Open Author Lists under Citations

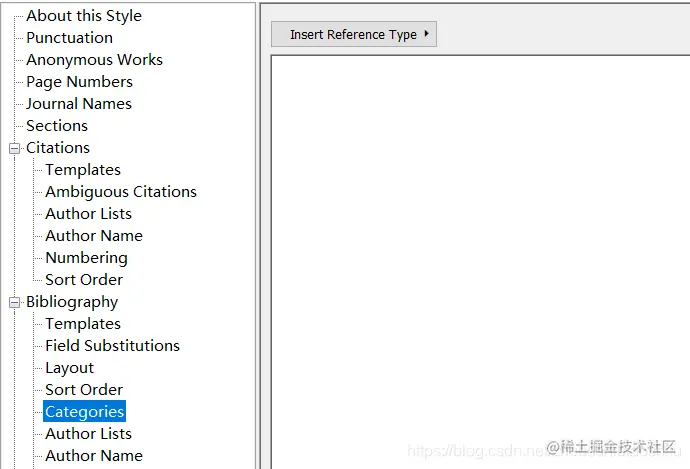pos(88,214)
